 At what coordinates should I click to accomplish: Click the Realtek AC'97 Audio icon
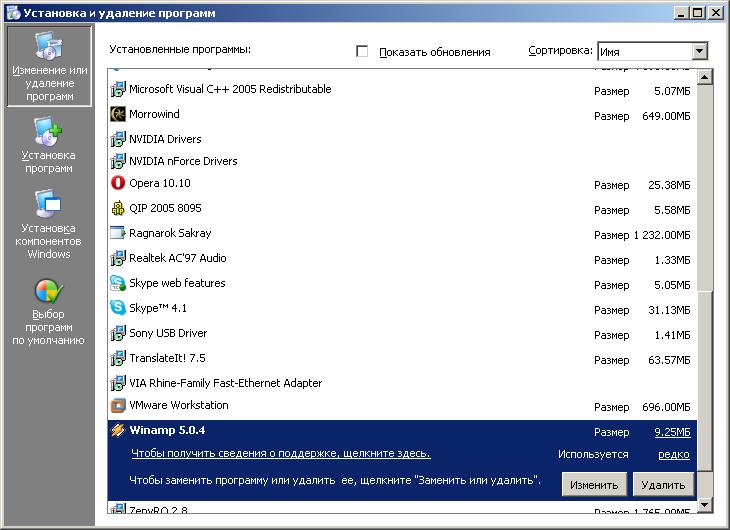[x=118, y=258]
